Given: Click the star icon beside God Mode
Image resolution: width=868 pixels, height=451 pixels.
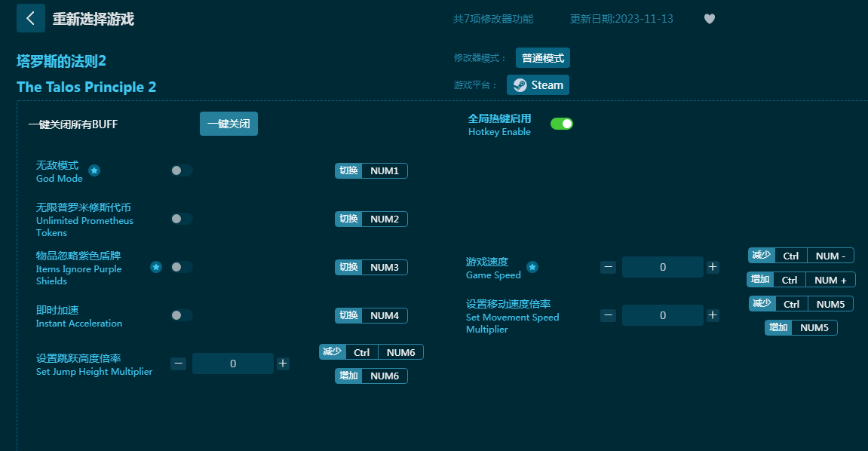Looking at the screenshot, I should tap(94, 170).
